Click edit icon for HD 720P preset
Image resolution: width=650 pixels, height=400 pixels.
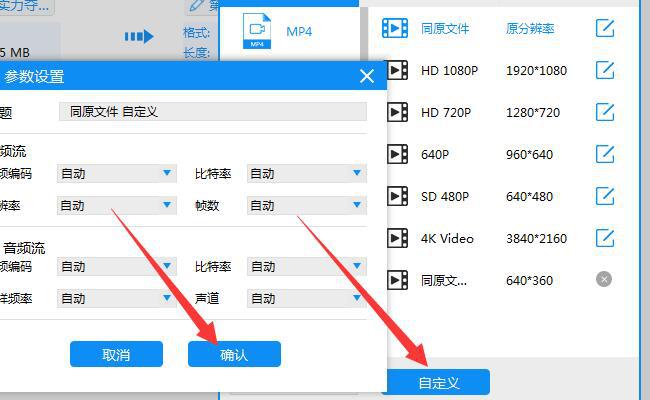tap(605, 112)
